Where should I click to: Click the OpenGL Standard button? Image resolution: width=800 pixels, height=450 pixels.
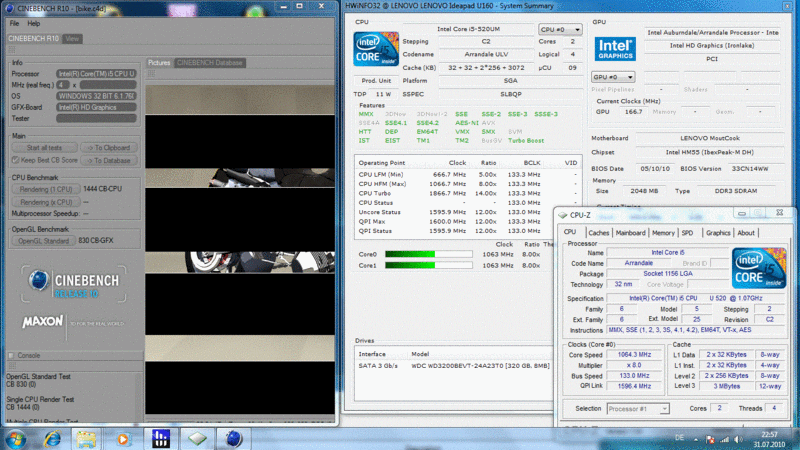(x=43, y=241)
